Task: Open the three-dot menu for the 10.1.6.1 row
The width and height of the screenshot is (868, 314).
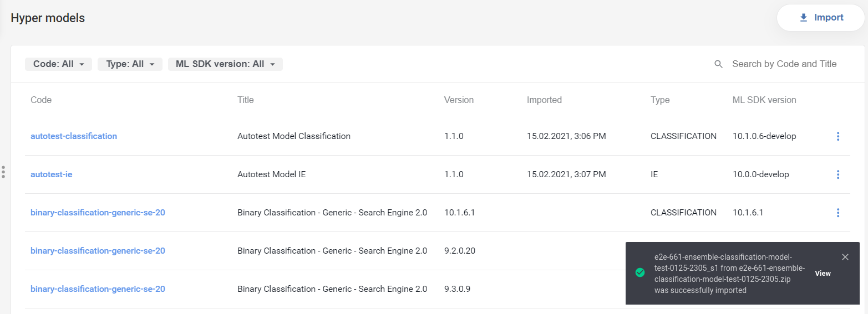Action: 837,213
